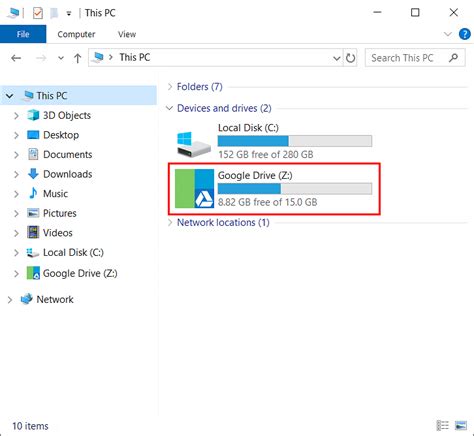
Task: Click Google Drive (Z:) capacity bar
Action: click(x=295, y=189)
